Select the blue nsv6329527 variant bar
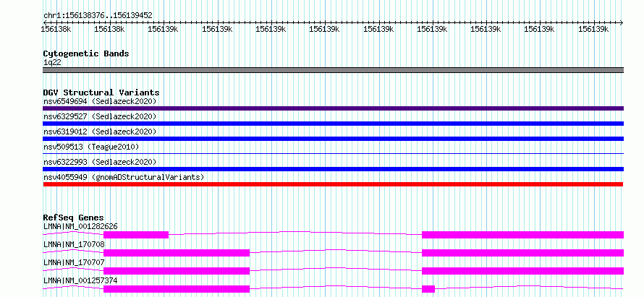The image size is (644, 297). tap(333, 124)
